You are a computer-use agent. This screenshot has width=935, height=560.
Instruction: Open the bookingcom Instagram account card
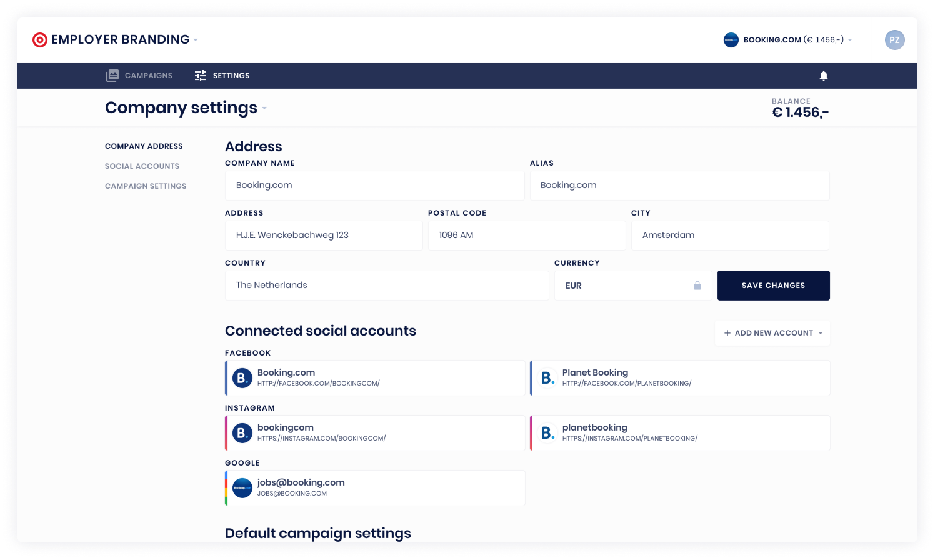tap(375, 433)
